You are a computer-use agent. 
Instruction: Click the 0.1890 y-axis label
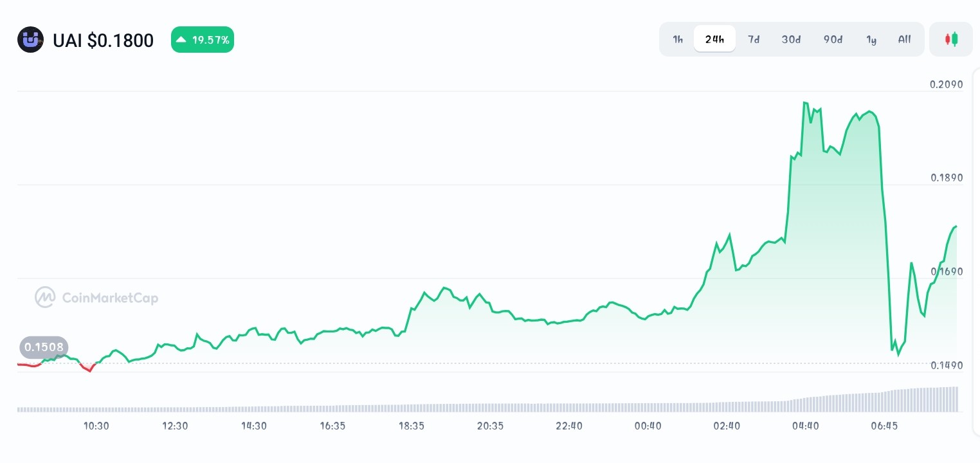click(947, 177)
